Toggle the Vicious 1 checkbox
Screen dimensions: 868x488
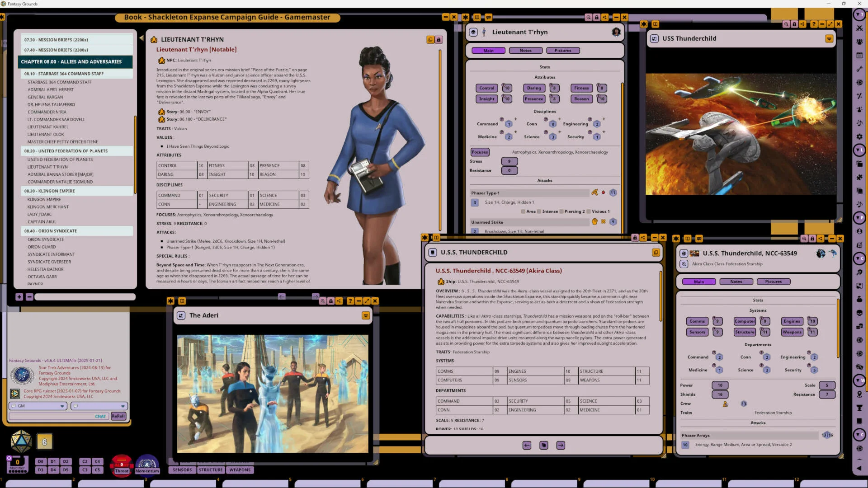click(x=589, y=211)
